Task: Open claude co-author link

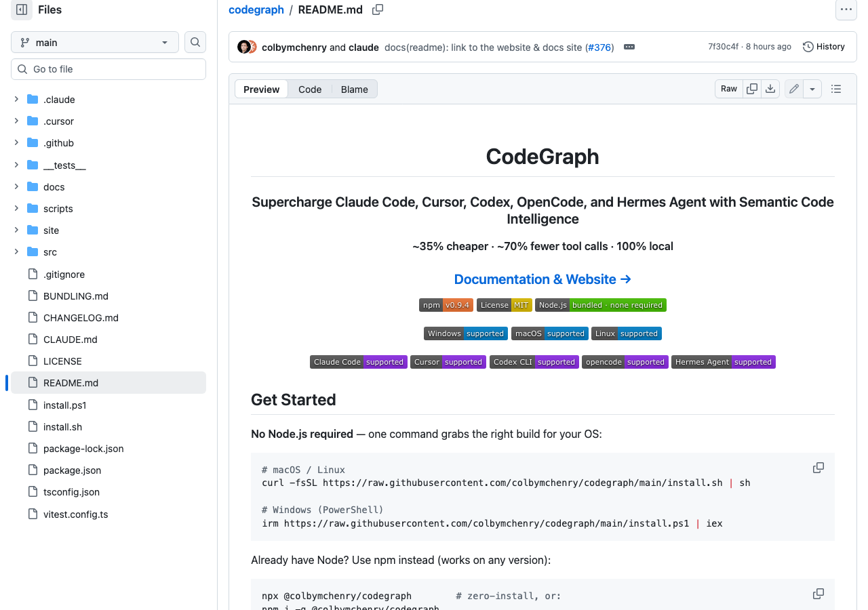Action: pyautogui.click(x=363, y=47)
